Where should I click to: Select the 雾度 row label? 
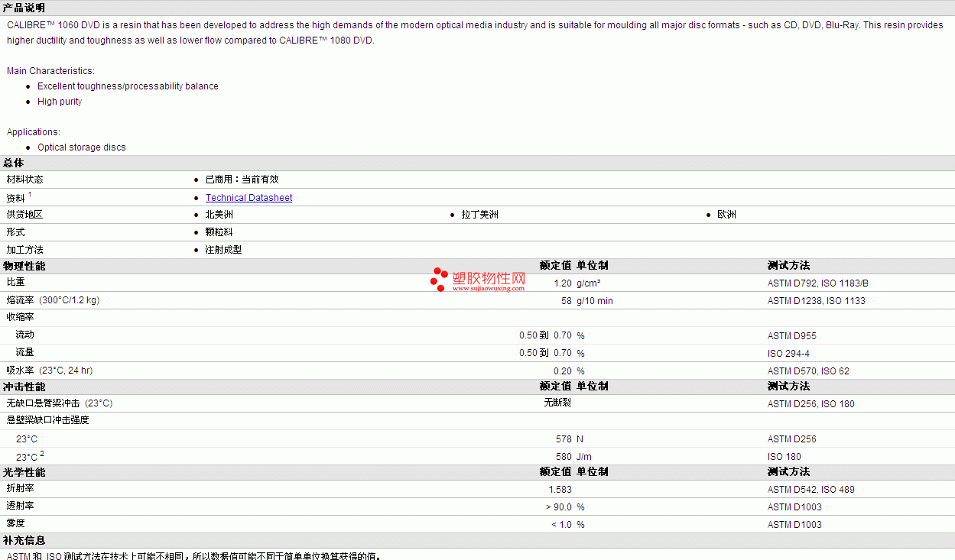[16, 524]
